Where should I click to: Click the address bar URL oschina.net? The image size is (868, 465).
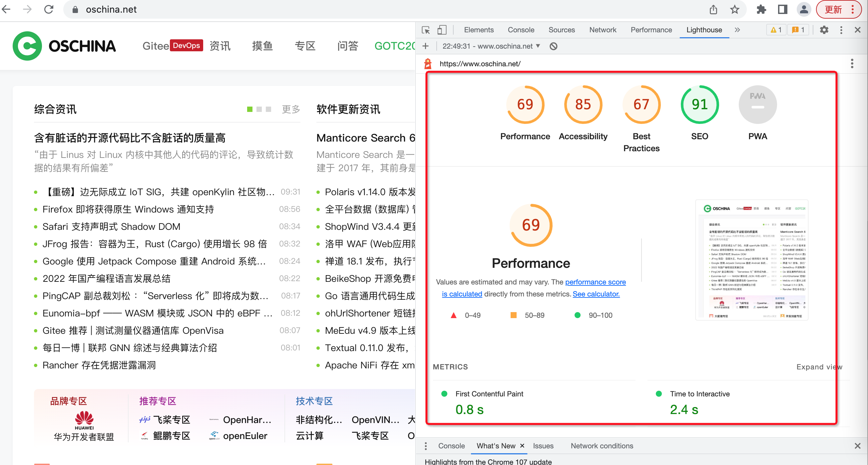[x=111, y=9]
